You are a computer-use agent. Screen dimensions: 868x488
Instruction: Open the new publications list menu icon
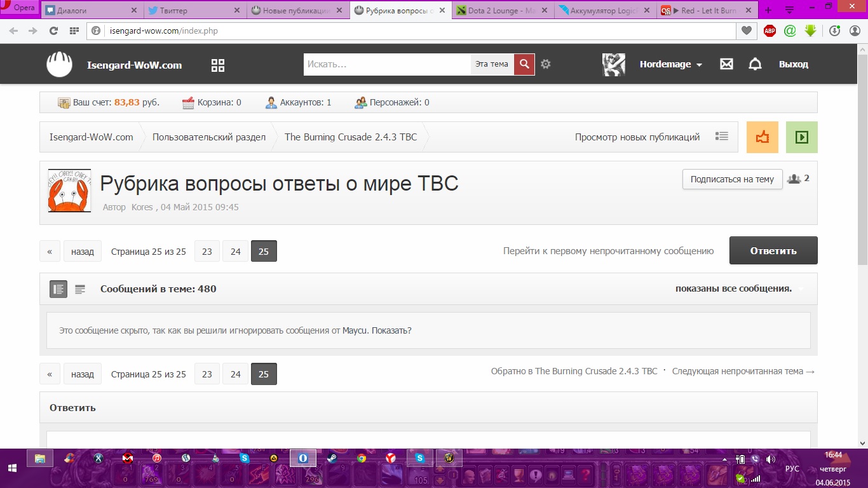(x=721, y=137)
